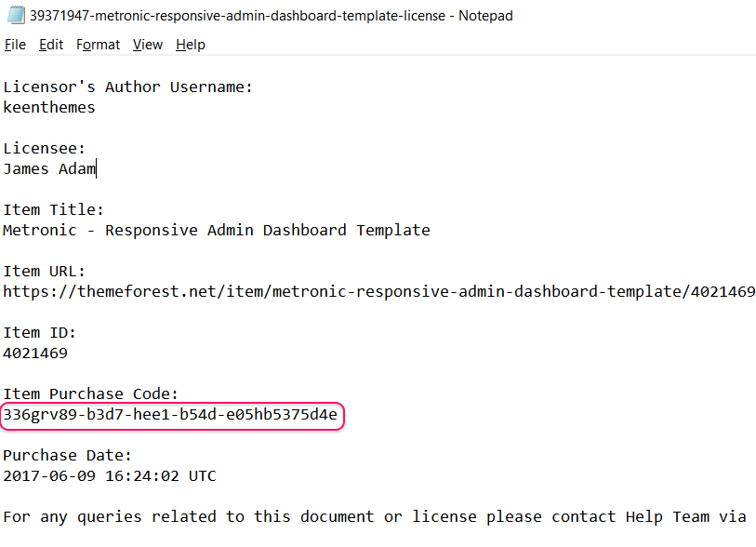
Task: Click the themeforest.net item URL text
Action: coord(378,292)
